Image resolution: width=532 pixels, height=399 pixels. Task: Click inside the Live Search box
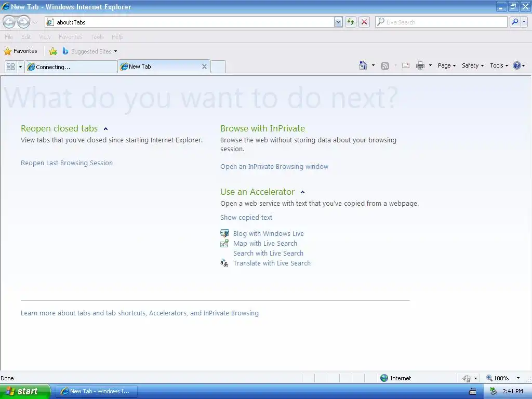[x=441, y=22]
